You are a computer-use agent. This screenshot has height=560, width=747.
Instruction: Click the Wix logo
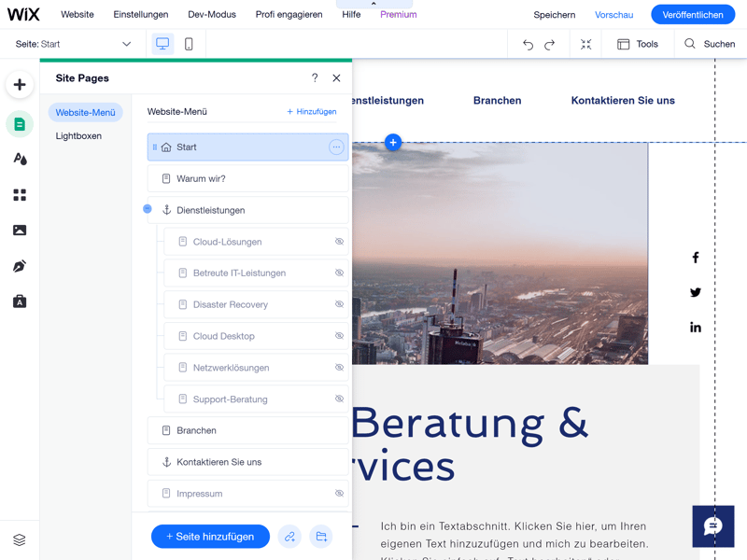[x=23, y=14]
